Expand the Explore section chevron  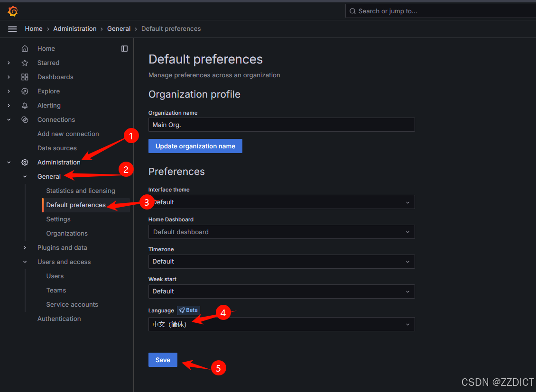point(9,91)
